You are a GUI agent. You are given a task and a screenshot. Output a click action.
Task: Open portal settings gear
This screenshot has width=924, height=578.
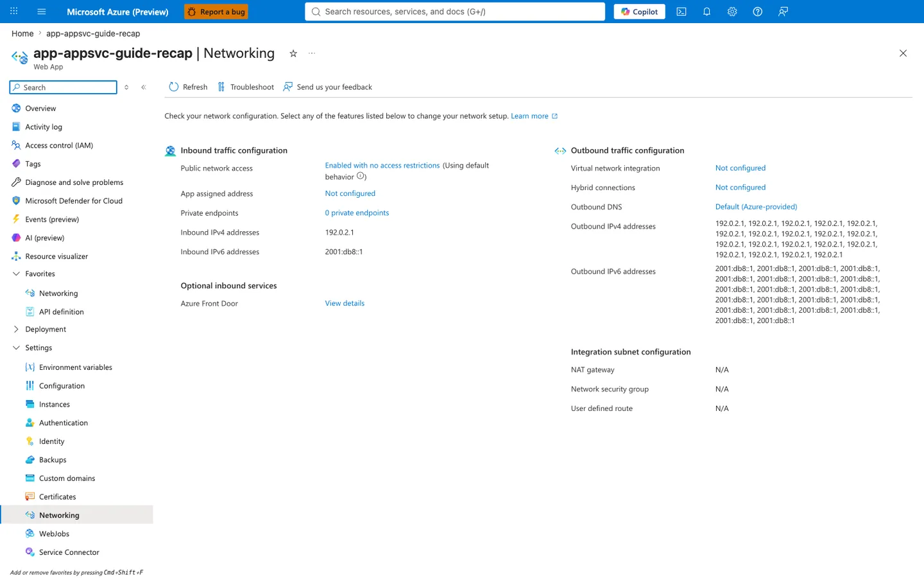tap(732, 12)
